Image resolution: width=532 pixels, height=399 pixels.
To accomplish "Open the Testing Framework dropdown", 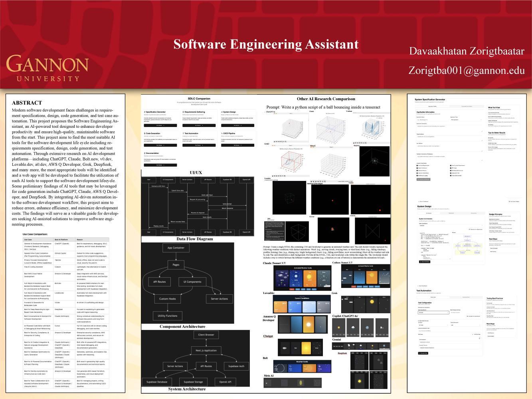I will pyautogui.click(x=465, y=325).
